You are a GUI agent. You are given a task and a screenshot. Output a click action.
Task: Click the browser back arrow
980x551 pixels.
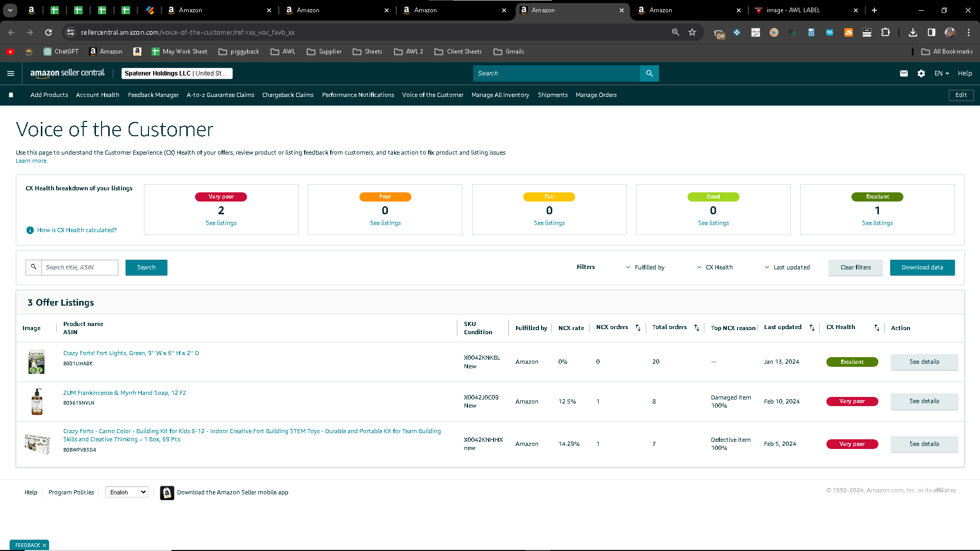pyautogui.click(x=11, y=32)
